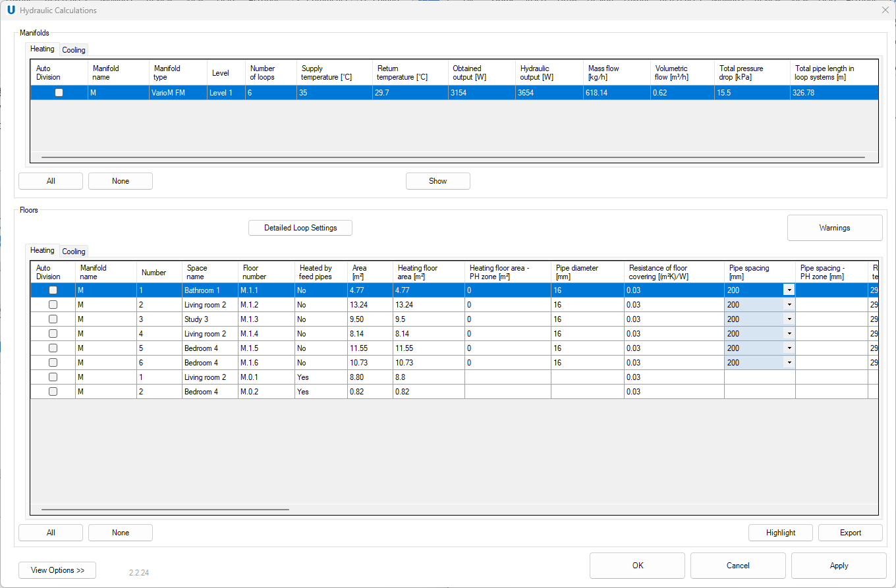Switch to Cooling tab in Manifolds section
Screen dimensions: 896x588
(x=74, y=50)
